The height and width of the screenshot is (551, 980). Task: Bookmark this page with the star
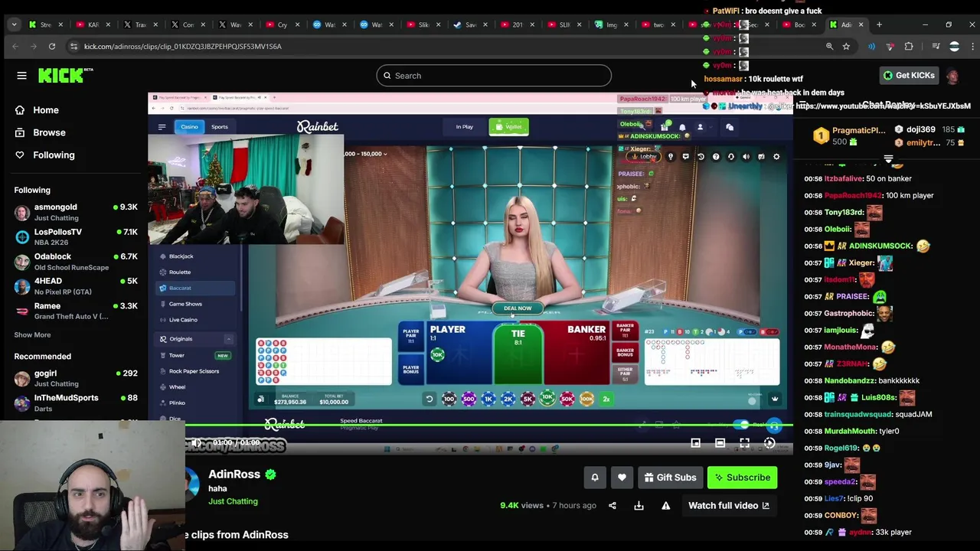point(846,47)
